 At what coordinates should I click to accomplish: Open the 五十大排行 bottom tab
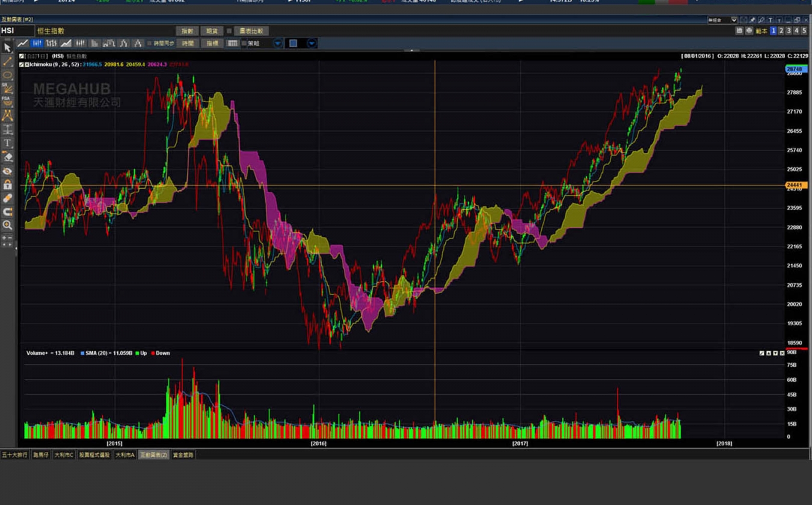(14, 455)
